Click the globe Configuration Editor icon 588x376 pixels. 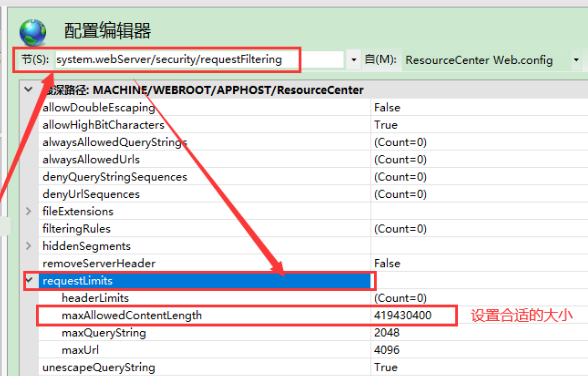point(33,32)
